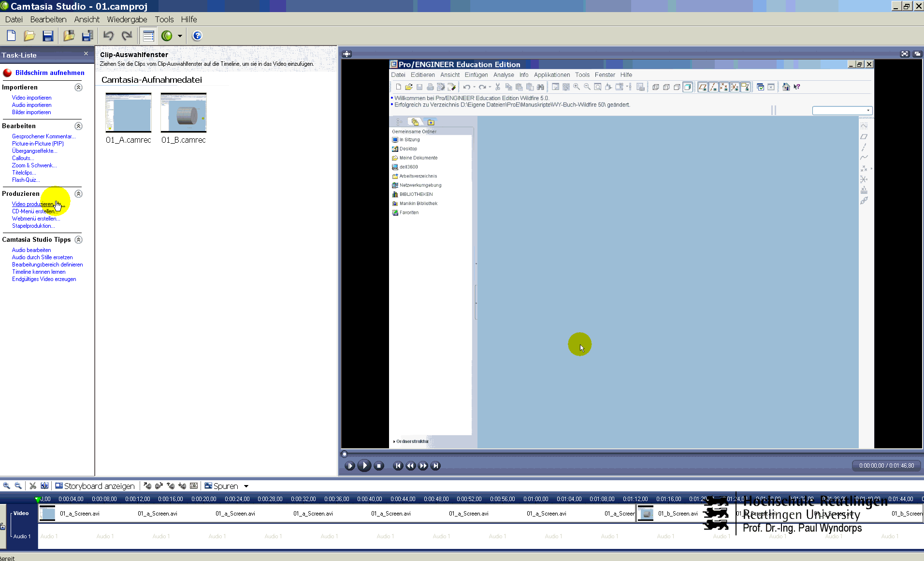The height and width of the screenshot is (561, 924).
Task: Open help via blue question mark icon
Action: pyautogui.click(x=197, y=36)
